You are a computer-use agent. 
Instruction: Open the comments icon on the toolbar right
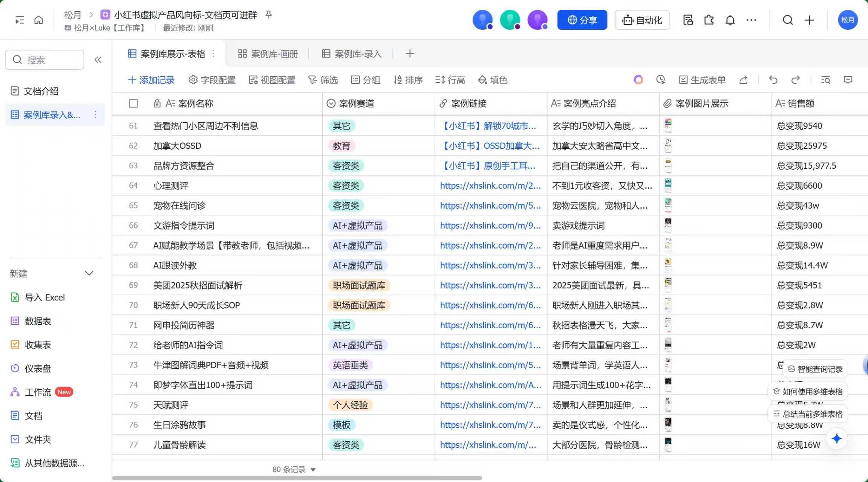click(x=848, y=80)
